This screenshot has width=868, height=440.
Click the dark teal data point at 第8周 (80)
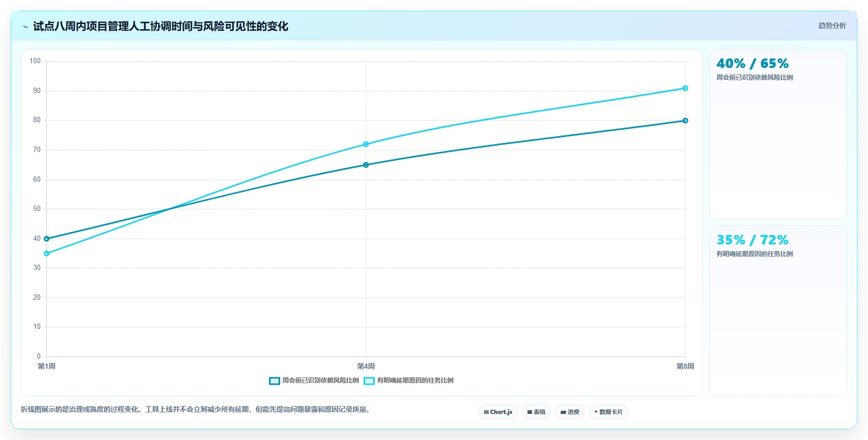click(685, 121)
